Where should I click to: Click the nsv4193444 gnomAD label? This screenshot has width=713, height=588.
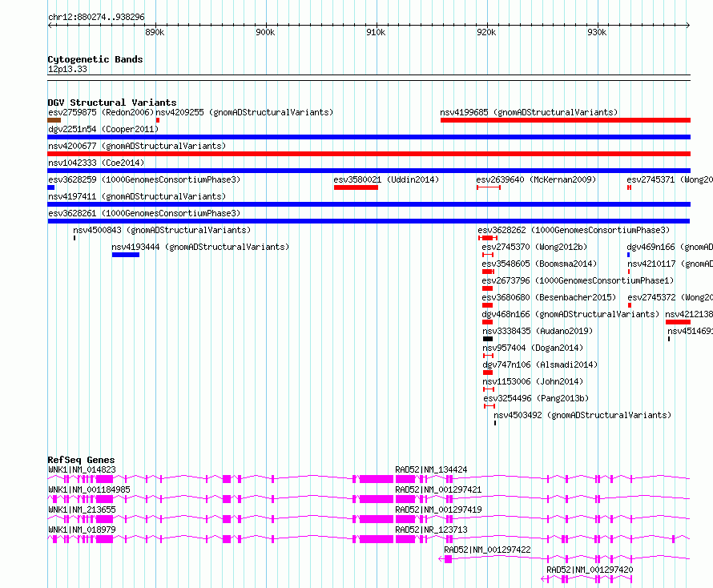[x=200, y=247]
